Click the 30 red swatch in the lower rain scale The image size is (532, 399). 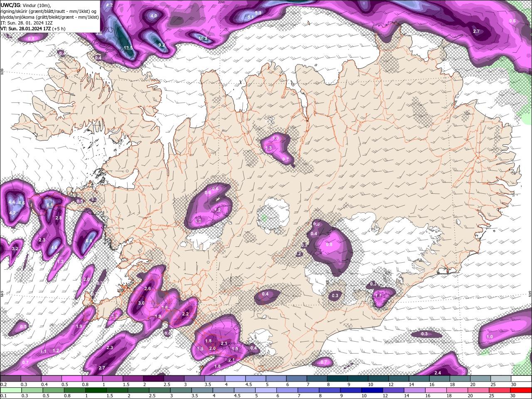pyautogui.click(x=522, y=390)
